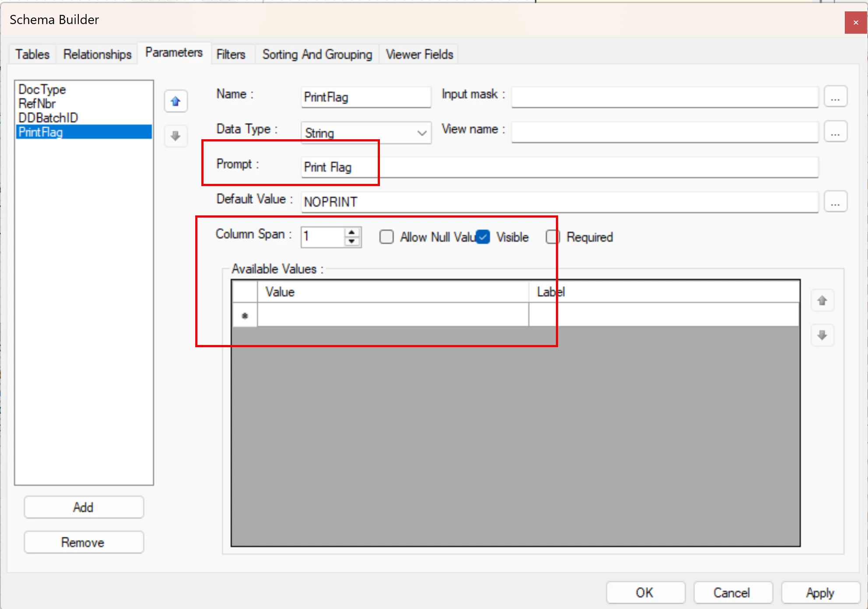Screen dimensions: 868x609
Task: Close the Schema Builder dialog
Action: coord(855,22)
